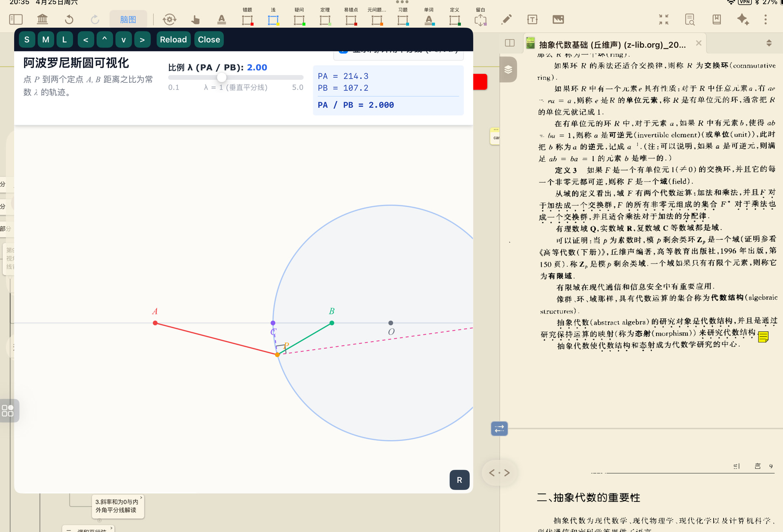The width and height of the screenshot is (783, 532).
Task: Open the document search icon
Action: point(690,19)
